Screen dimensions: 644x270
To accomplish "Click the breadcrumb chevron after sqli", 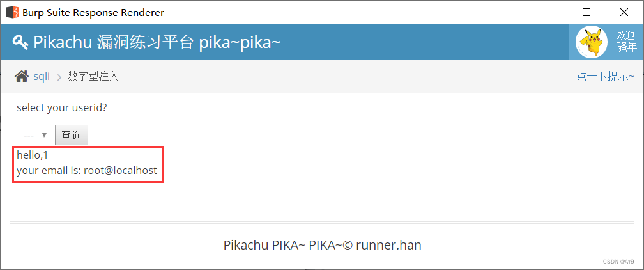I will [x=59, y=77].
